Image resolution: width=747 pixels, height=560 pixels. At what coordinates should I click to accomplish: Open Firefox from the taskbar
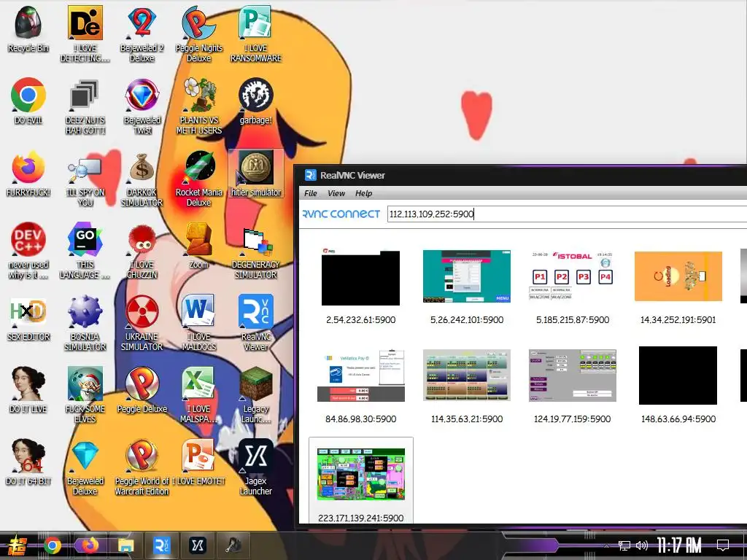pyautogui.click(x=90, y=545)
